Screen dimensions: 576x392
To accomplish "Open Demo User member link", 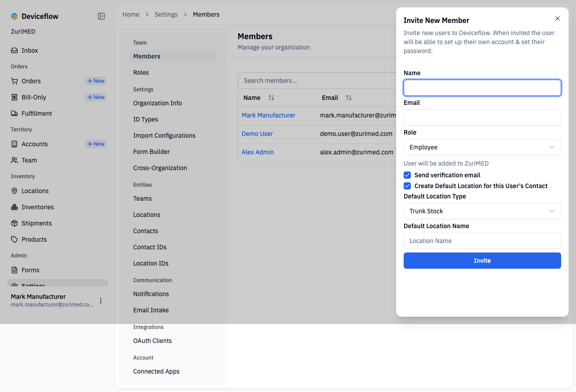I will pyautogui.click(x=257, y=134).
